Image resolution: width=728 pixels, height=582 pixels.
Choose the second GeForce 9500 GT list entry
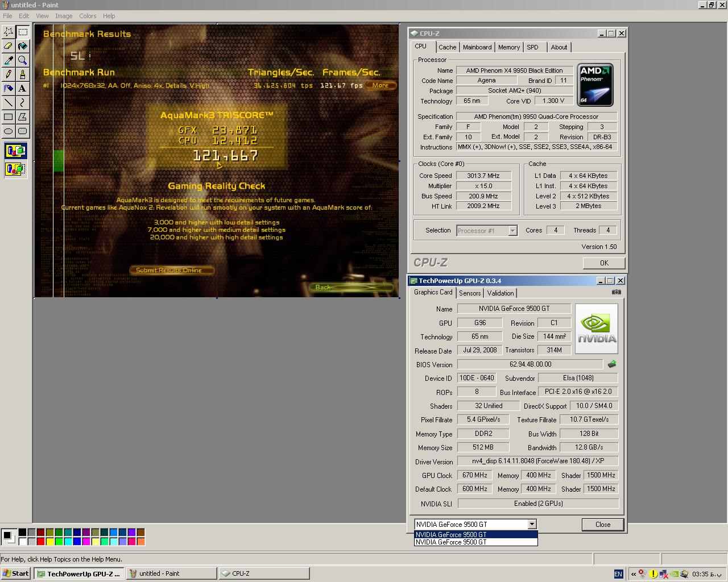475,542
